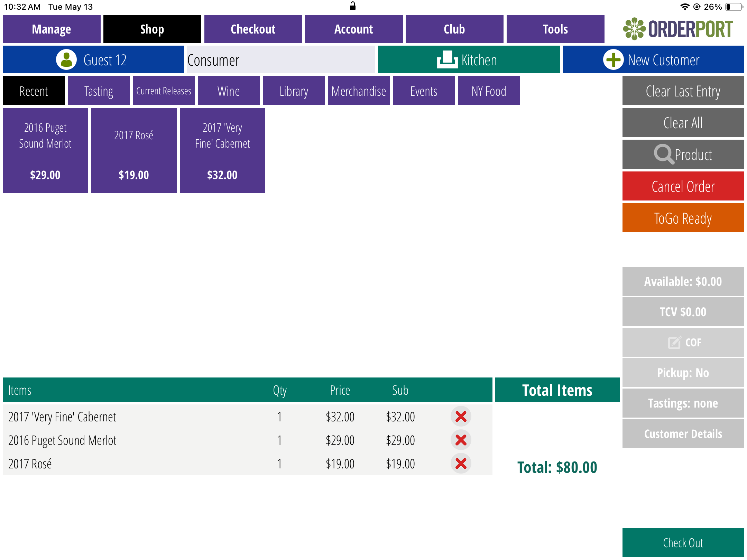
Task: Click the Kitchen tray icon
Action: [x=447, y=60]
